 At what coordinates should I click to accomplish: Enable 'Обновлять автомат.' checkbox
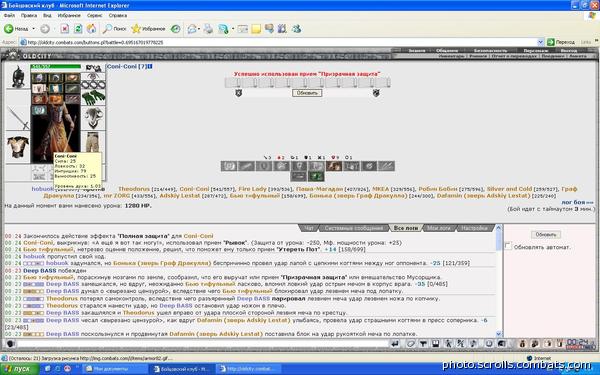coord(508,246)
